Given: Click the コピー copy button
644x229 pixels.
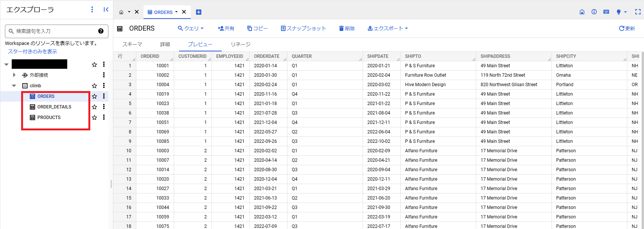Looking at the screenshot, I should click(x=258, y=28).
